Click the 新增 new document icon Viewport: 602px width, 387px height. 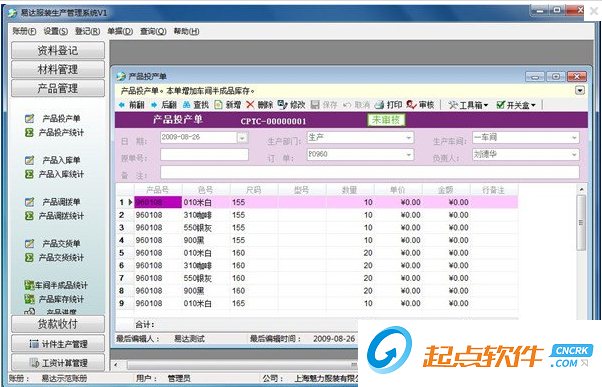pyautogui.click(x=218, y=105)
